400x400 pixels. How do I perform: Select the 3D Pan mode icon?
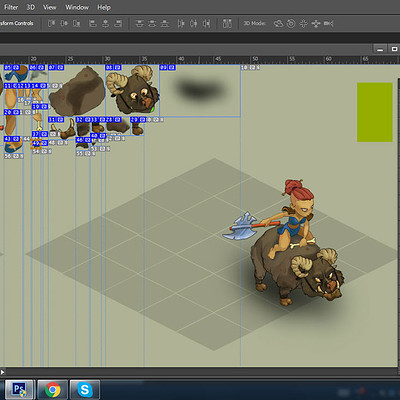point(303,23)
